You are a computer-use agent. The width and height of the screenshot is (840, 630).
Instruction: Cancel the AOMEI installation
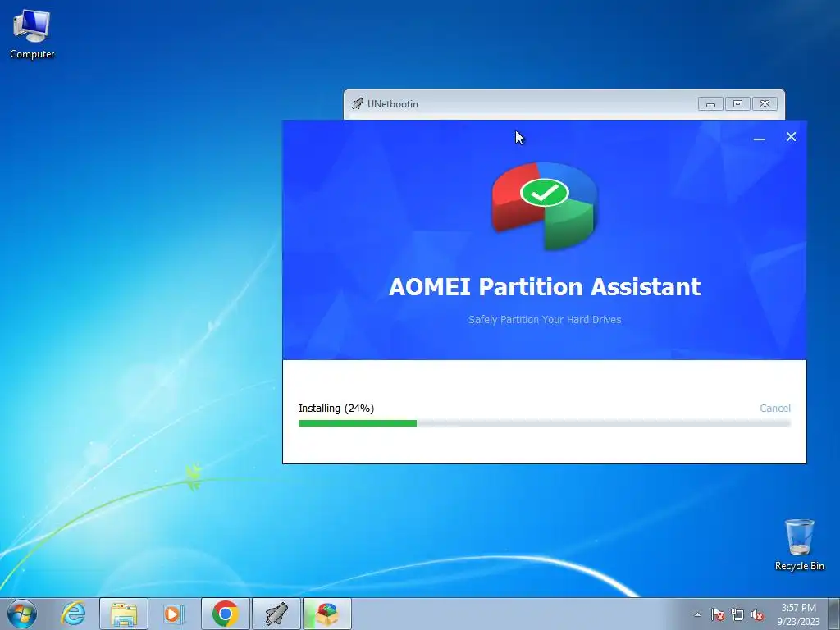pos(774,409)
